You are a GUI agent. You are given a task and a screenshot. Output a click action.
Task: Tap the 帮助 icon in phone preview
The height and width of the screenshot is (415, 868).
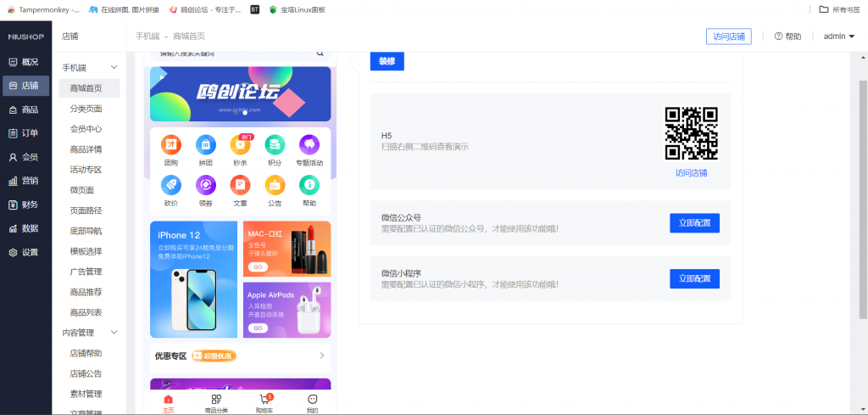click(x=309, y=184)
